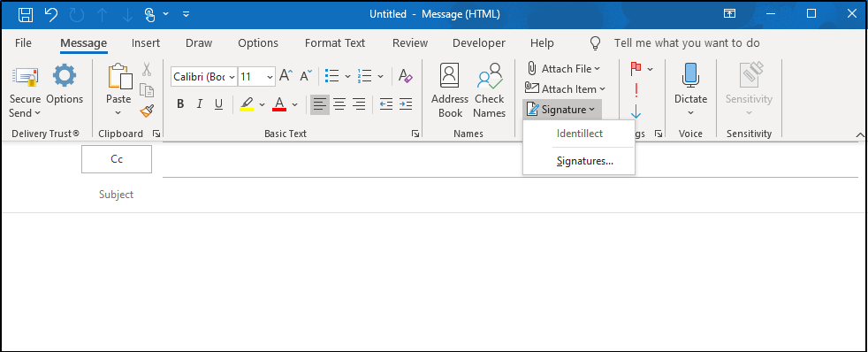Choose Signatures... from the dropdown menu
This screenshot has width=868, height=352.
coord(585,162)
